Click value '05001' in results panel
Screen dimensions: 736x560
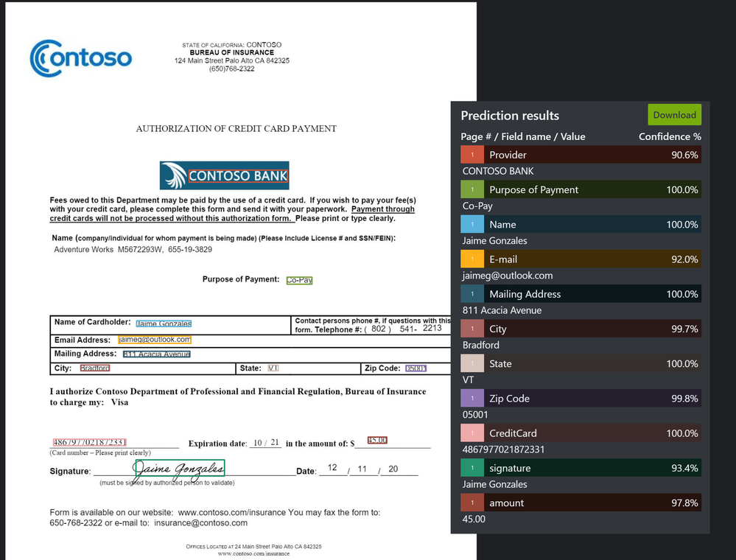click(475, 415)
